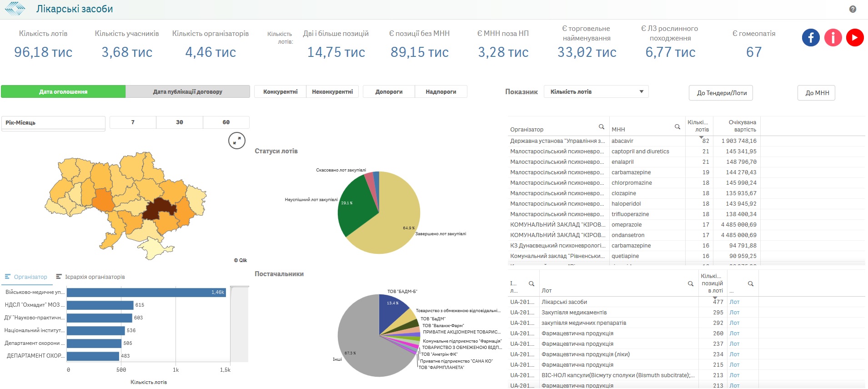Viewport: 868px width, 389px height.
Task: Click the Кількість учасників 3,68 тис KPI
Action: [127, 44]
